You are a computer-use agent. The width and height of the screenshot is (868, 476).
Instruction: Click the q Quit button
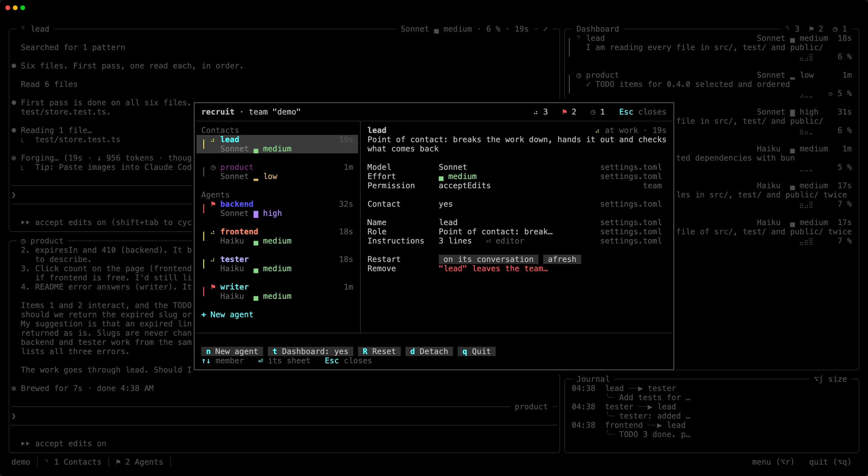[476, 351]
